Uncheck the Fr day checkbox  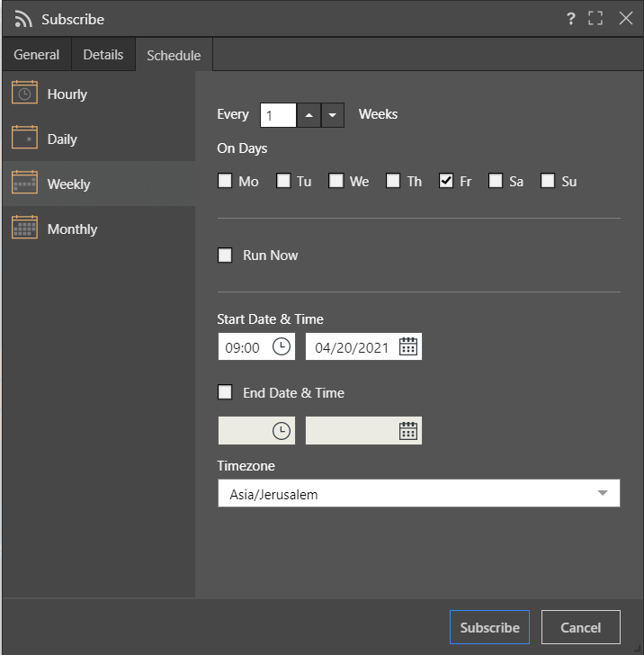coord(446,181)
